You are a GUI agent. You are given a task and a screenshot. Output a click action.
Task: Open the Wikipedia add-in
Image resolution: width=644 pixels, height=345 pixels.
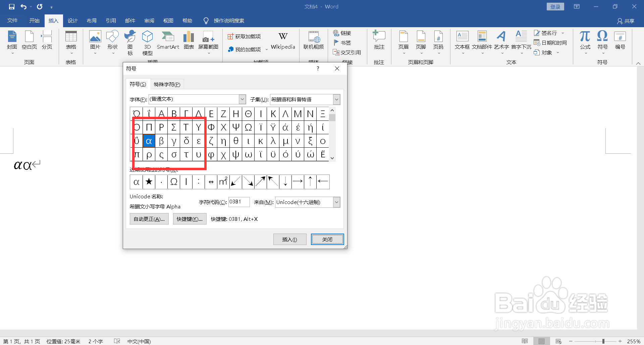tap(283, 41)
